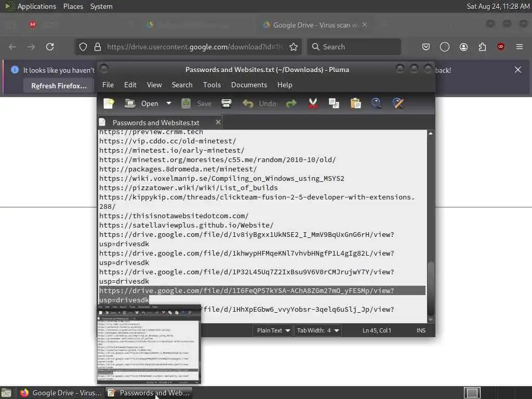The width and height of the screenshot is (532, 399).
Task: Click the Ln 45, Col 1 status text
Action: (x=377, y=330)
